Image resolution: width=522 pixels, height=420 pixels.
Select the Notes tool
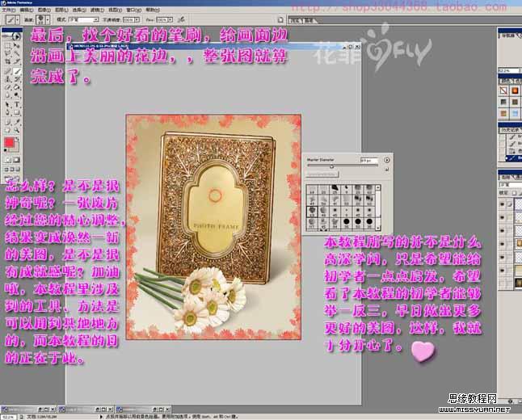click(8, 122)
